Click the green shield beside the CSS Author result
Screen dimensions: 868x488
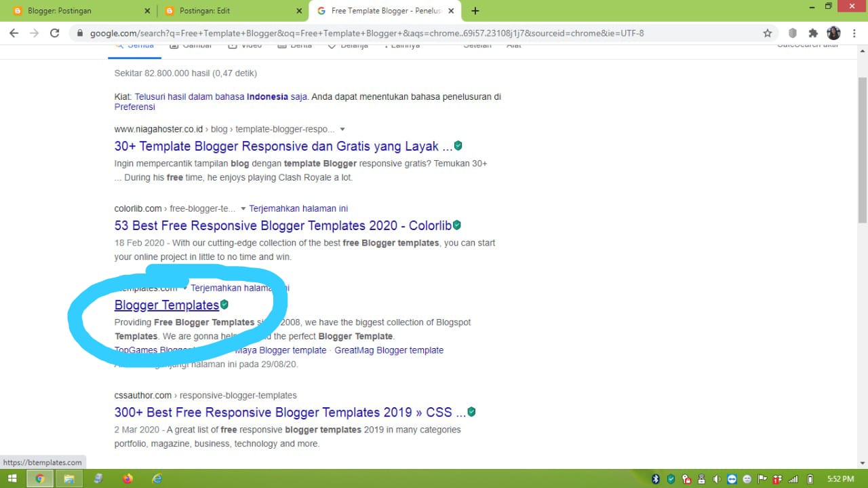coord(471,412)
